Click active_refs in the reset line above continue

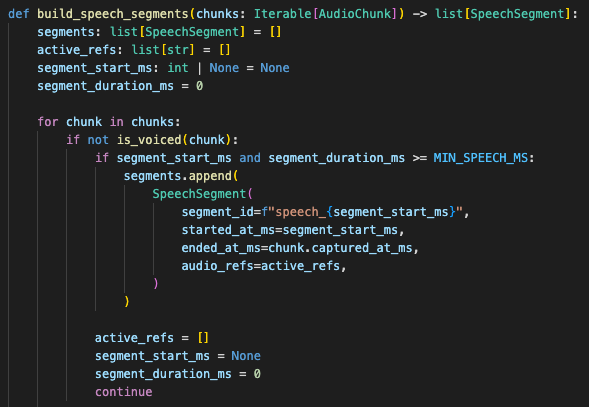point(134,338)
